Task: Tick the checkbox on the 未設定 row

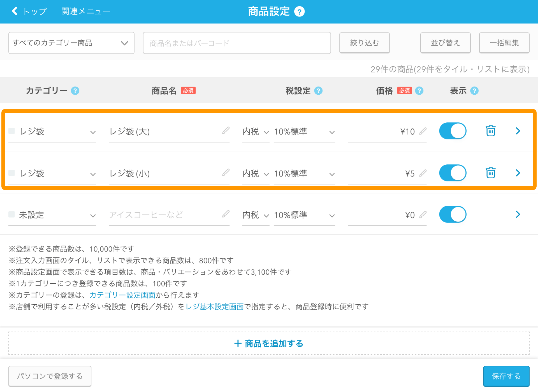Action: (x=12, y=214)
